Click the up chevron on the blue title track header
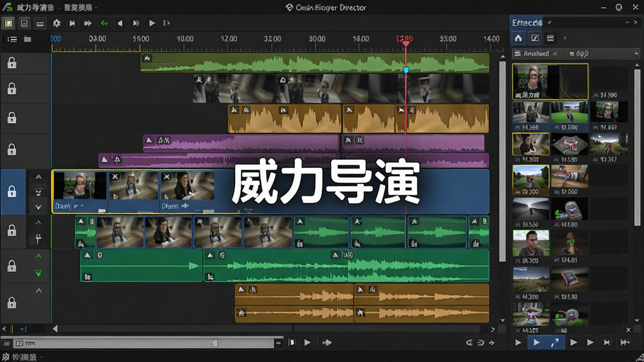This screenshot has height=362, width=644. (38, 177)
